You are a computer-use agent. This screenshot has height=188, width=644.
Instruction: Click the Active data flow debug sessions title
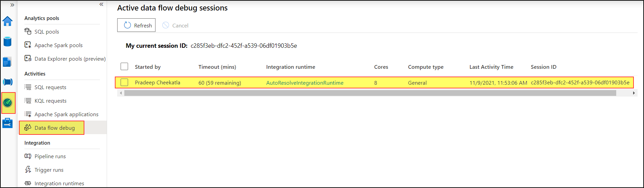click(172, 8)
